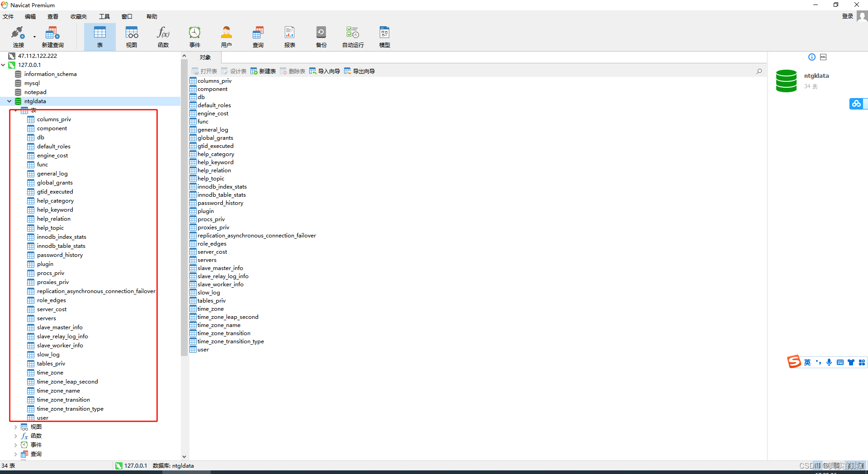Viewport: 868px width, 474px height.
Task: Select columns_priv in the left tree
Action: point(54,119)
